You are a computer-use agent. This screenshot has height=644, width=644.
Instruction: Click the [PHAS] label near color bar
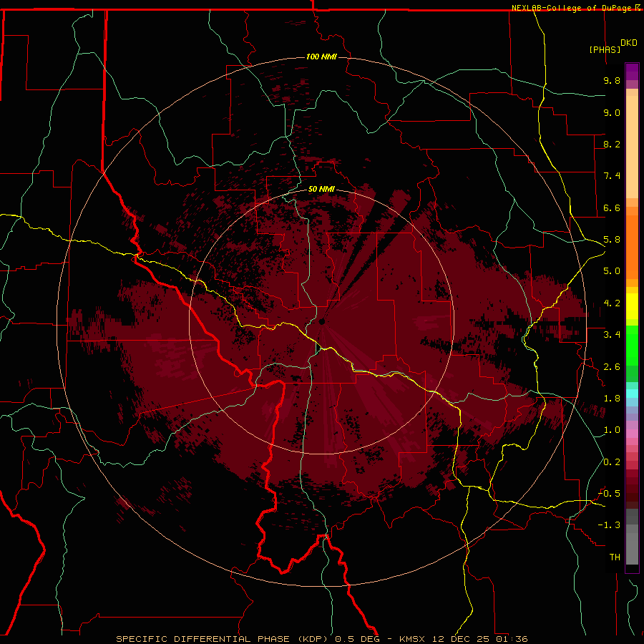click(605, 49)
